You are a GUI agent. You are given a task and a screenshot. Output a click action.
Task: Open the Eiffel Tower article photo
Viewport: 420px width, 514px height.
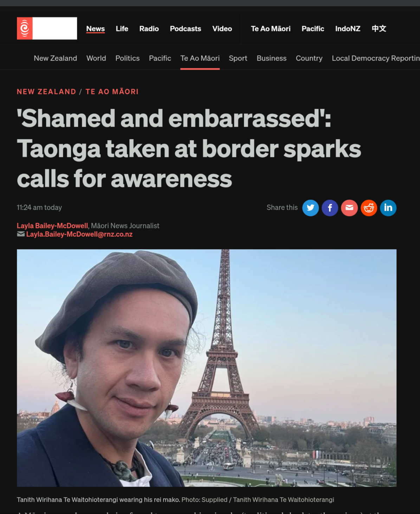(207, 368)
